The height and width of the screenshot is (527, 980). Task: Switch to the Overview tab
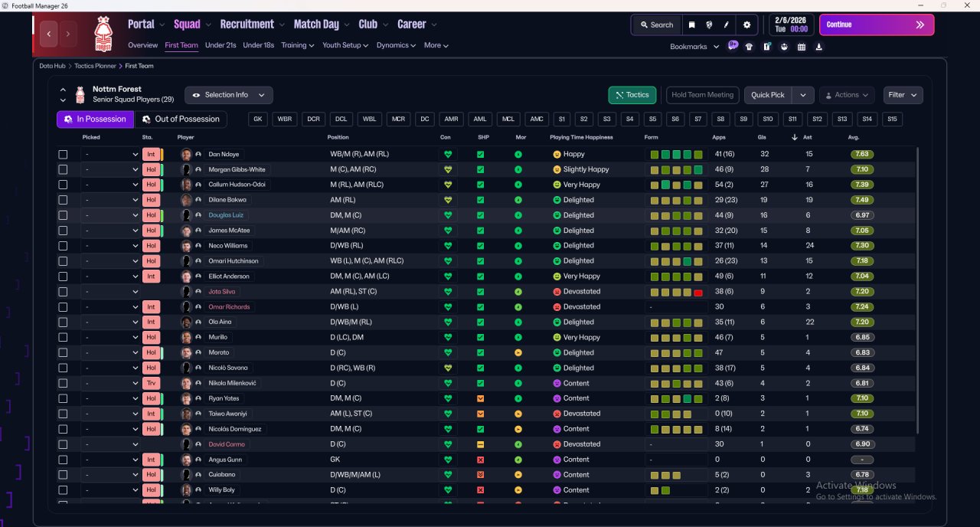click(143, 45)
